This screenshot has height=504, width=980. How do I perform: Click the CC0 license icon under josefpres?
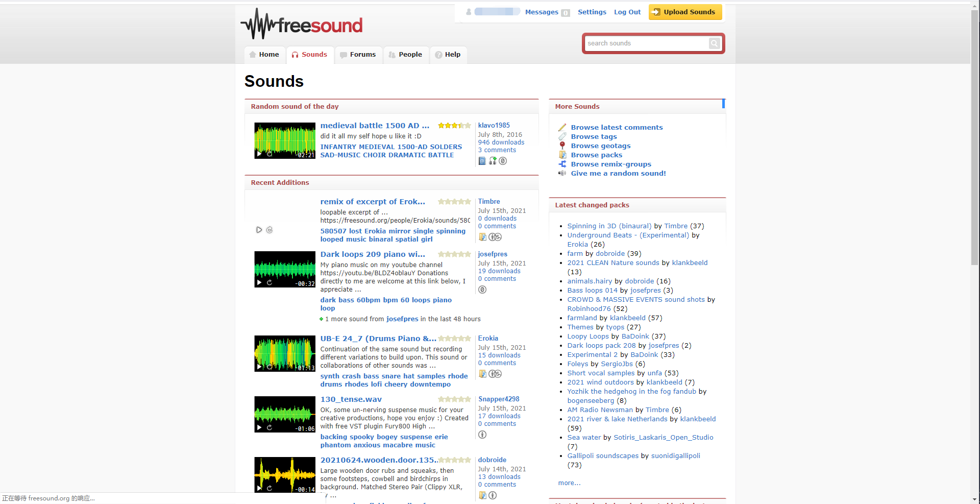point(482,290)
